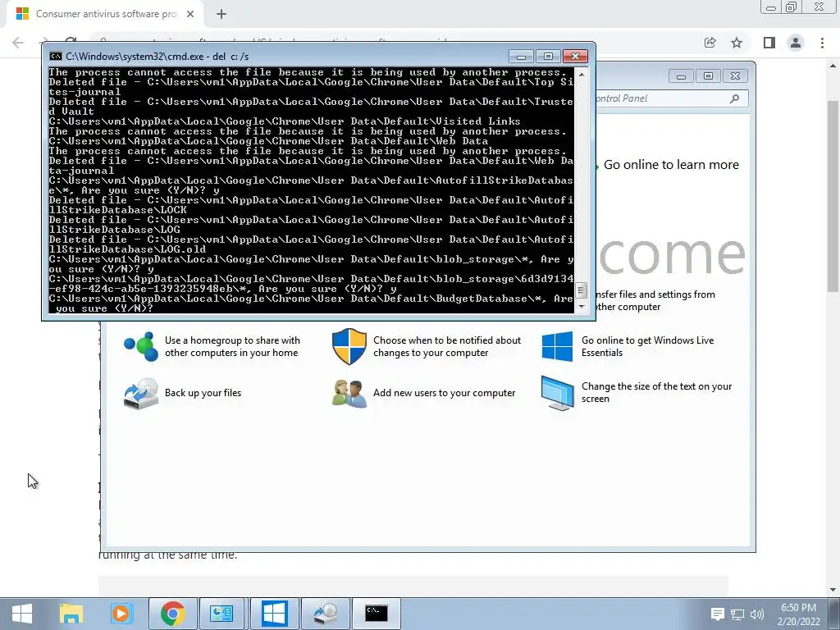This screenshot has height=630, width=840.
Task: Maximize the Getting Started background window
Action: pyautogui.click(x=708, y=76)
